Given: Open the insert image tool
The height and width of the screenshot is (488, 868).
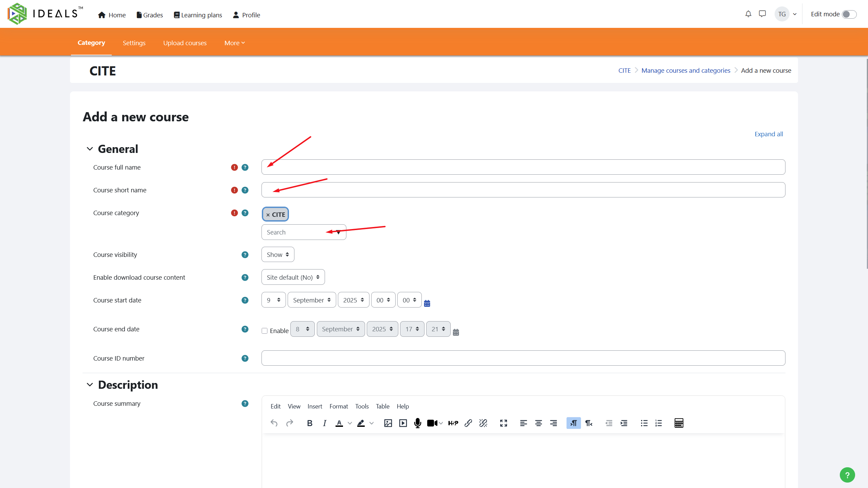Looking at the screenshot, I should pyautogui.click(x=388, y=423).
